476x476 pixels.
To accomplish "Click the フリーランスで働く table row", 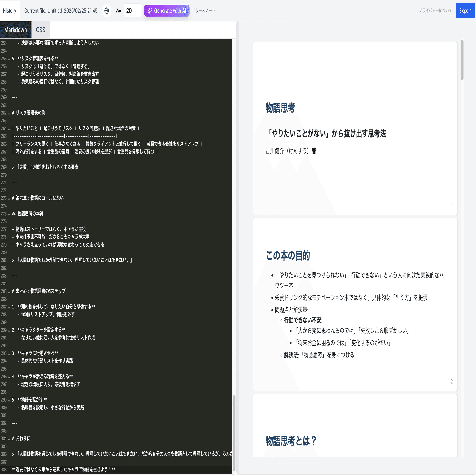I will 107,144.
